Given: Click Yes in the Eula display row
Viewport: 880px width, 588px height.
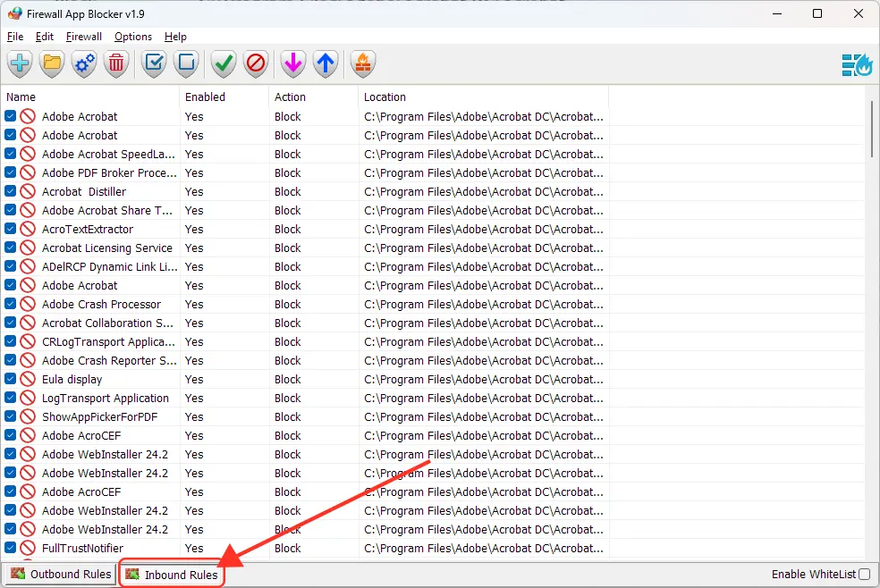Looking at the screenshot, I should pyautogui.click(x=194, y=380).
